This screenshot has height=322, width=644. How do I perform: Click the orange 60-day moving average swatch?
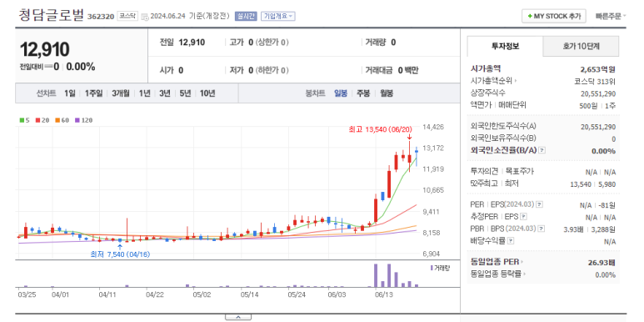click(57, 120)
